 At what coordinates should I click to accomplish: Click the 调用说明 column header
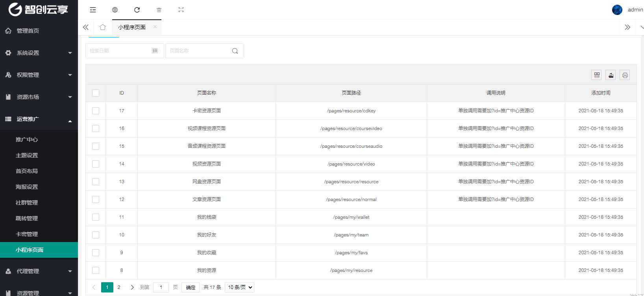(x=496, y=93)
